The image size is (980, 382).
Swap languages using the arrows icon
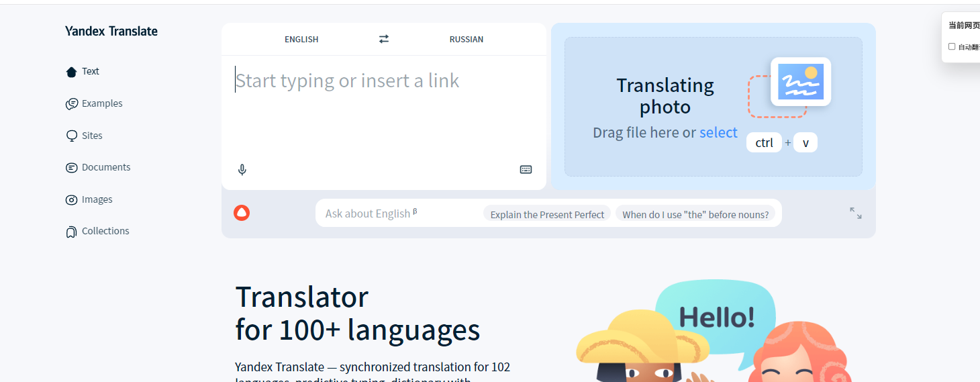pyautogui.click(x=384, y=39)
